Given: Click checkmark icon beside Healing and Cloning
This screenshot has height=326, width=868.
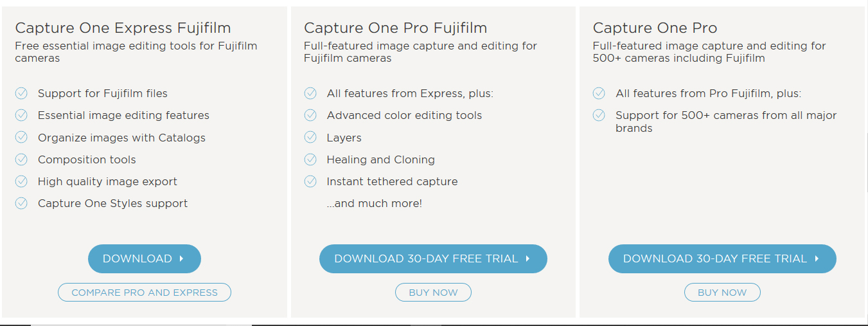Looking at the screenshot, I should pos(310,159).
